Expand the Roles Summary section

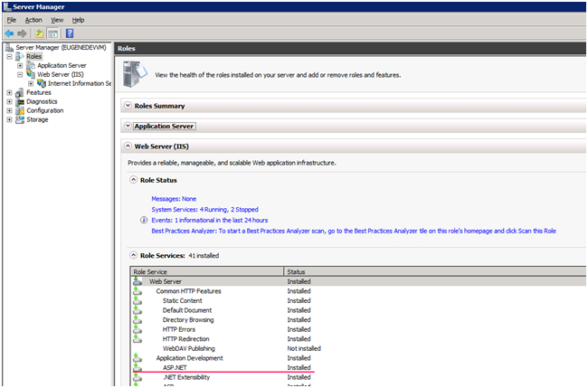pos(128,106)
